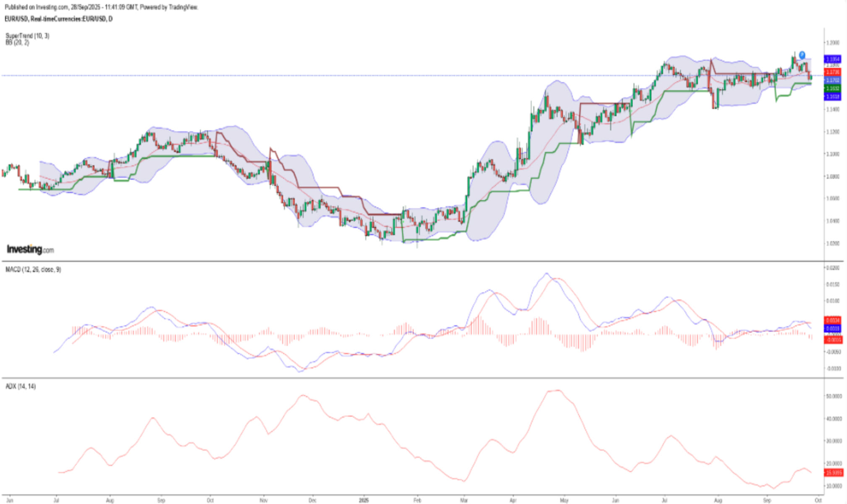Image resolution: width=847 pixels, height=504 pixels.
Task: Click the light blue current price tag
Action: coord(832,80)
